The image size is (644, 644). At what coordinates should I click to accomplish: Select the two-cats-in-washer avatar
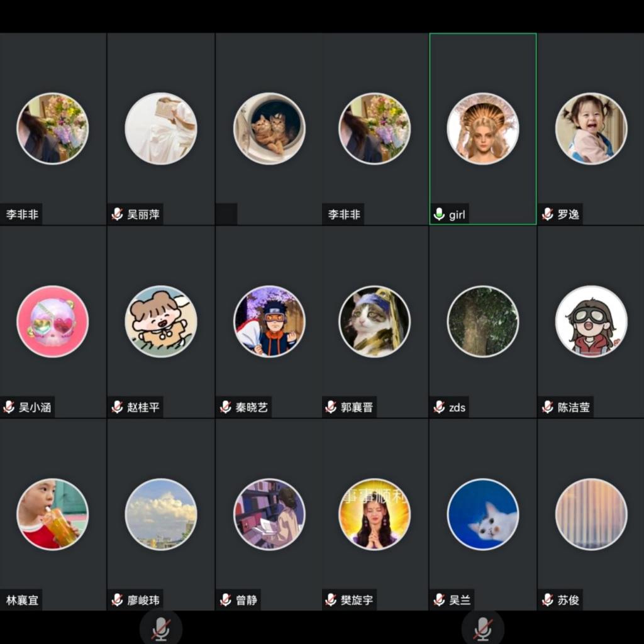coord(269,128)
